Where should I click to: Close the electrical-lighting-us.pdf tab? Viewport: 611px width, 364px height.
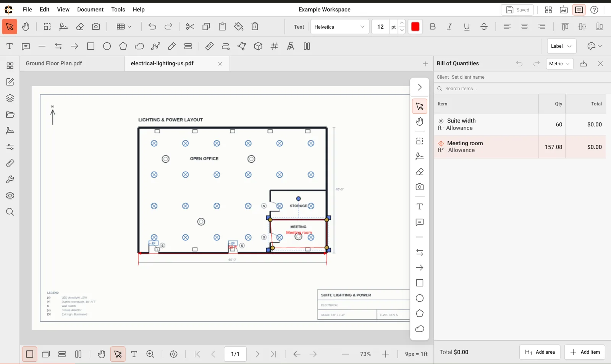pyautogui.click(x=220, y=64)
